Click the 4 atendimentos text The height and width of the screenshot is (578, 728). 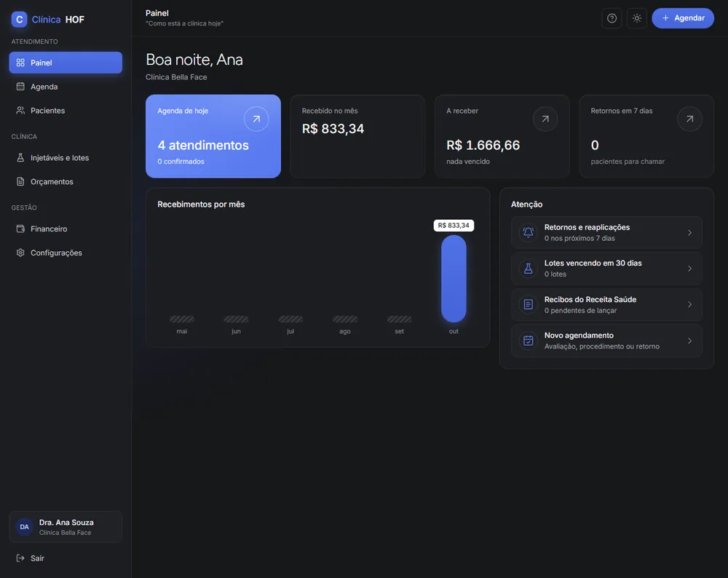click(203, 146)
